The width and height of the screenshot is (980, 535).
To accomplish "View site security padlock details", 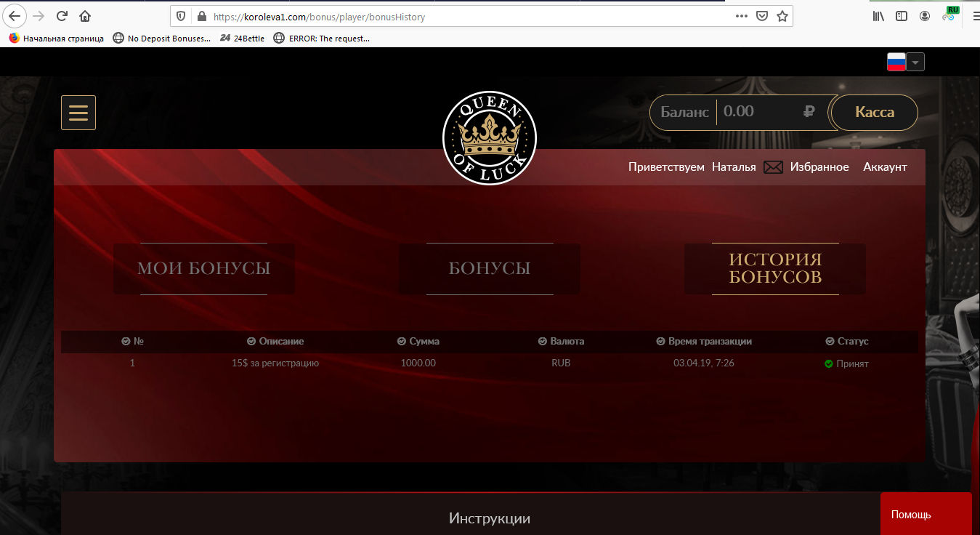I will point(201,16).
